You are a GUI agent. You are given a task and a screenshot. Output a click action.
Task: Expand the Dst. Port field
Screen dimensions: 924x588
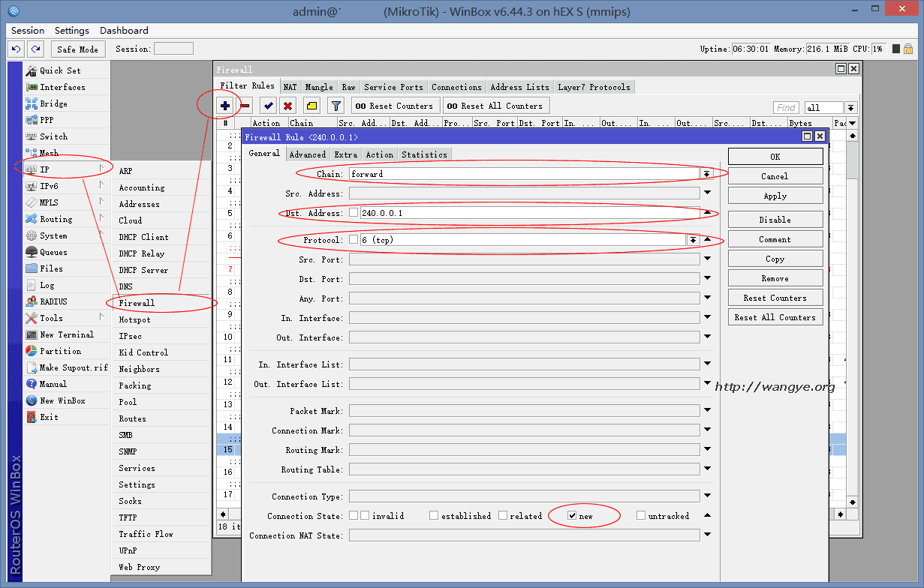click(707, 279)
